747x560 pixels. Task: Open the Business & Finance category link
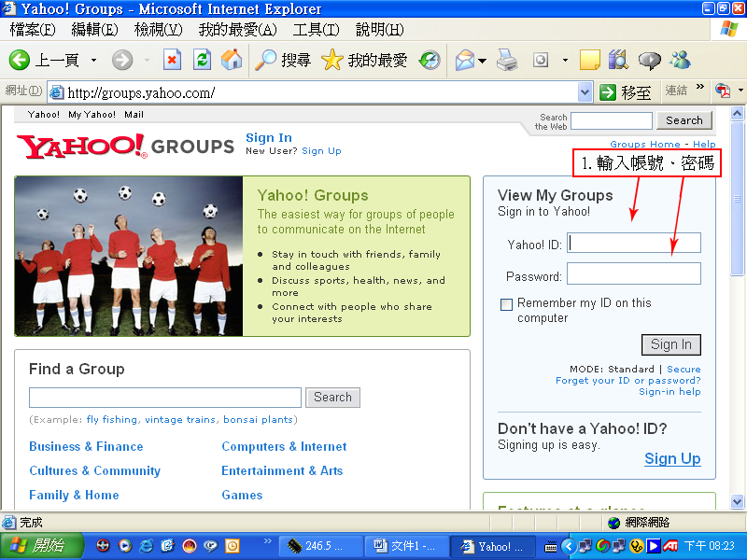click(86, 447)
